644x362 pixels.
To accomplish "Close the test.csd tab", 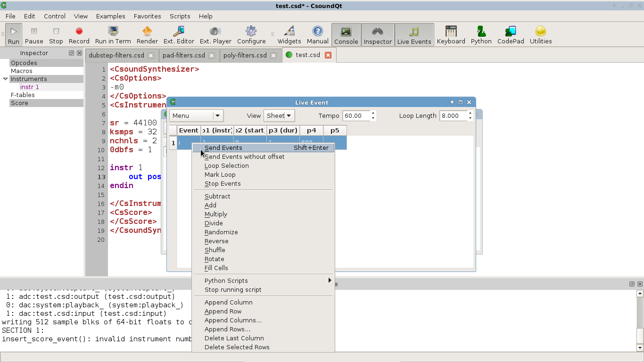I will point(328,55).
